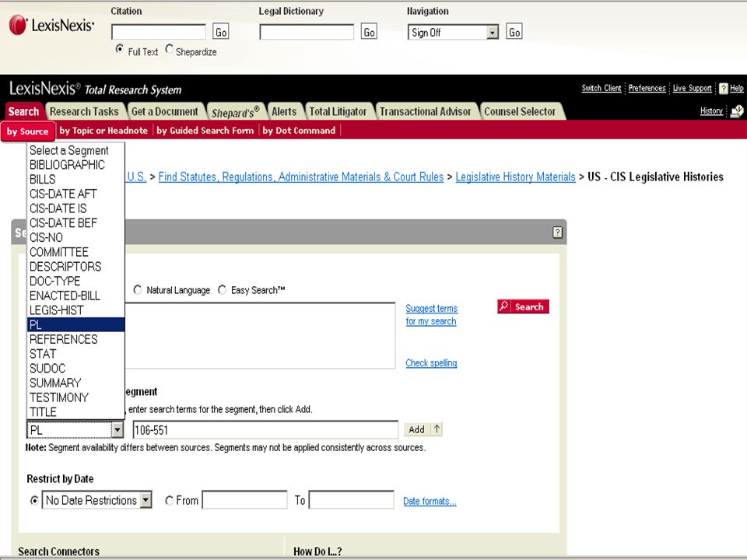The height and width of the screenshot is (560, 747).
Task: Choose the Natural Language search option
Action: coord(138,289)
